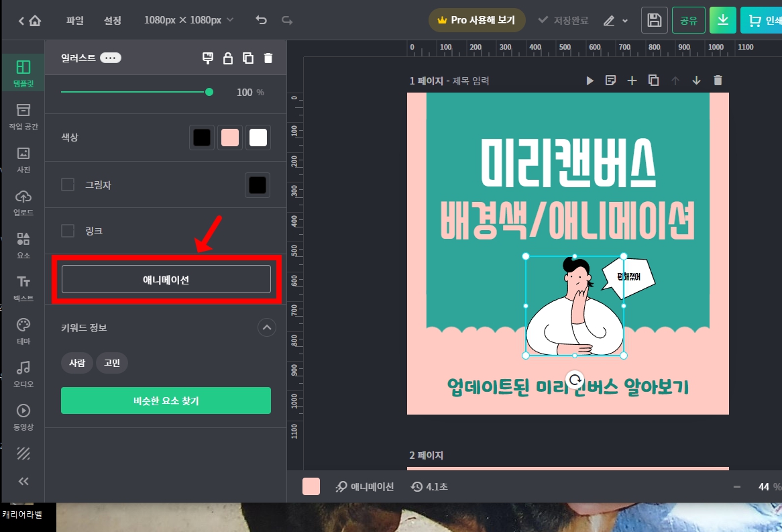782x532 pixels.
Task: Open the 템플릿 panel in the sidebar
Action: click(x=23, y=72)
